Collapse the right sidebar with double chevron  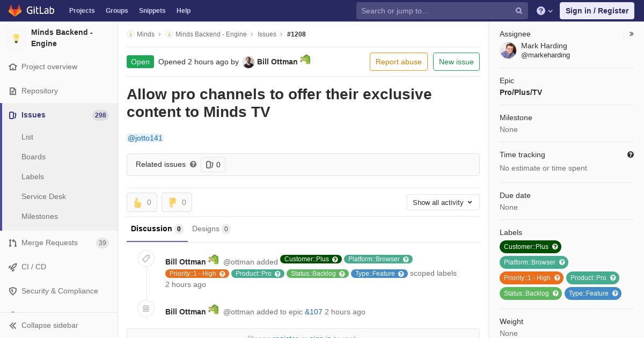631,34
